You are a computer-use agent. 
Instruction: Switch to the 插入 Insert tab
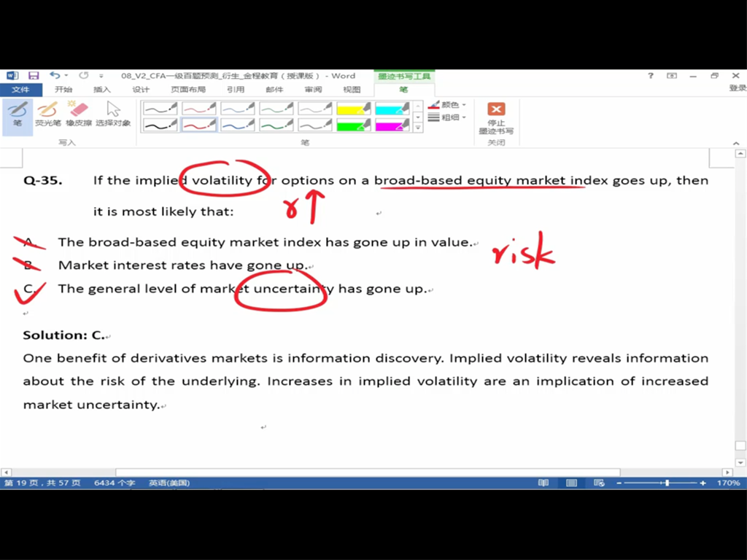[102, 90]
